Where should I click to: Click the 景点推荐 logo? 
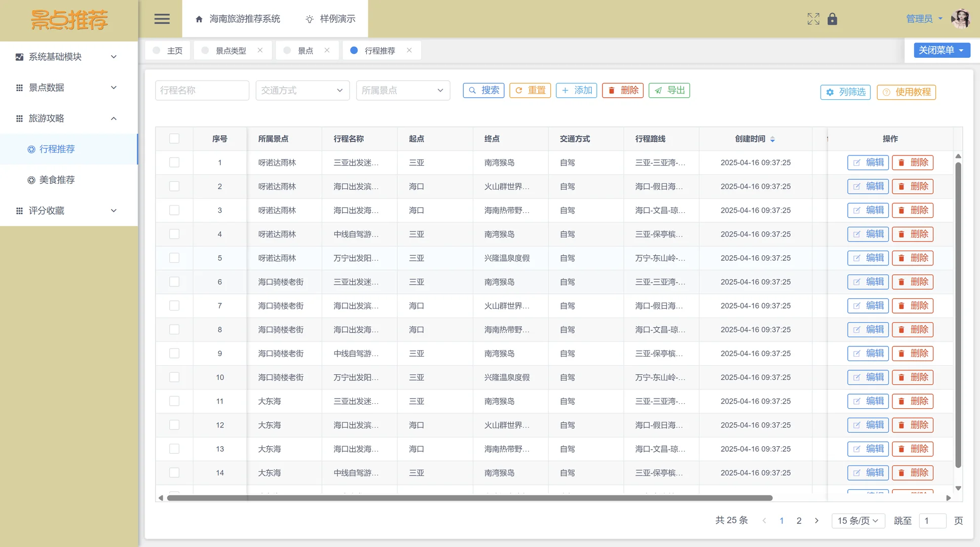(69, 20)
